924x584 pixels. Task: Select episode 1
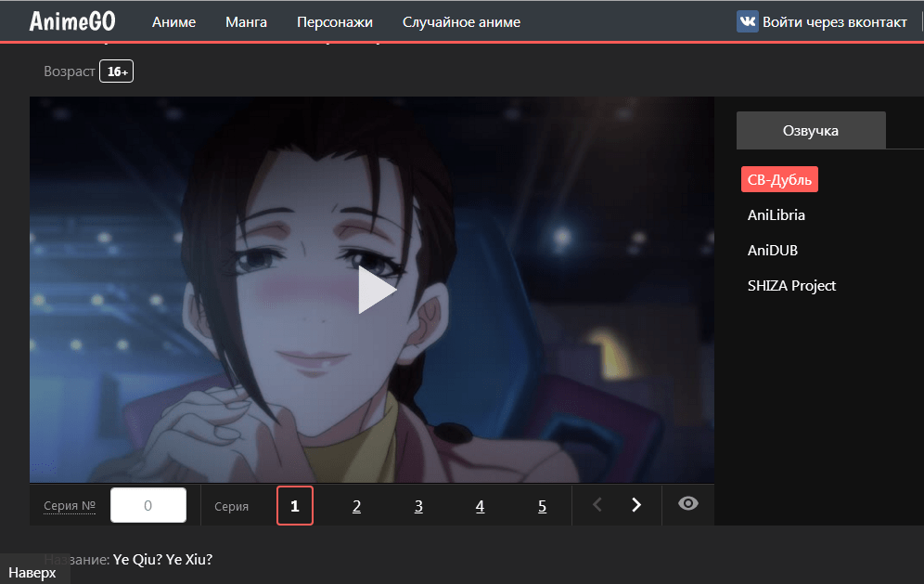click(295, 506)
